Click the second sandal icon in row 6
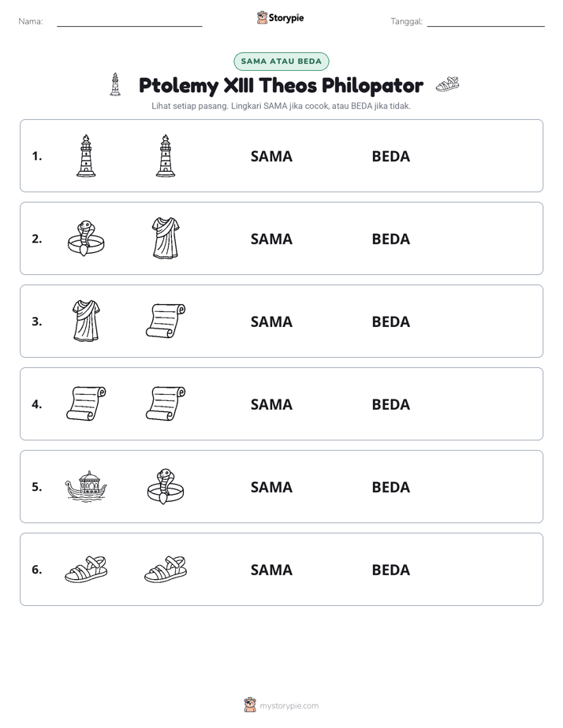Image resolution: width=563 pixels, height=728 pixels. (x=166, y=569)
